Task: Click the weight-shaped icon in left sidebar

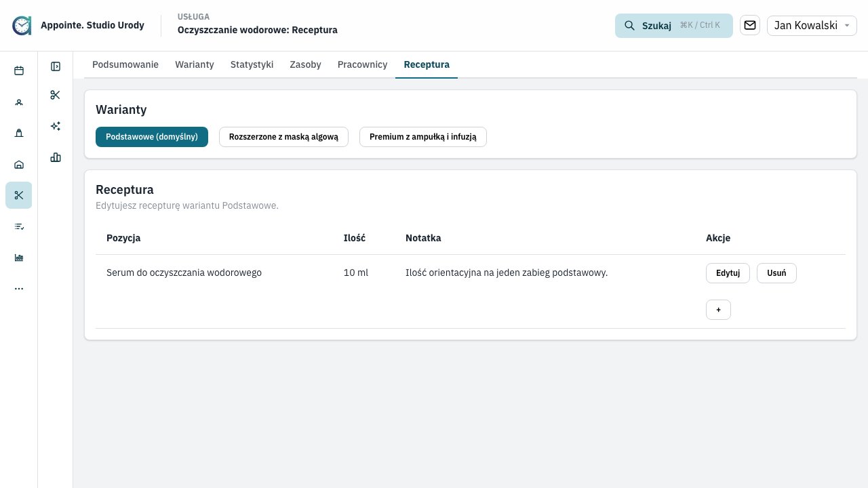Action: (19, 133)
